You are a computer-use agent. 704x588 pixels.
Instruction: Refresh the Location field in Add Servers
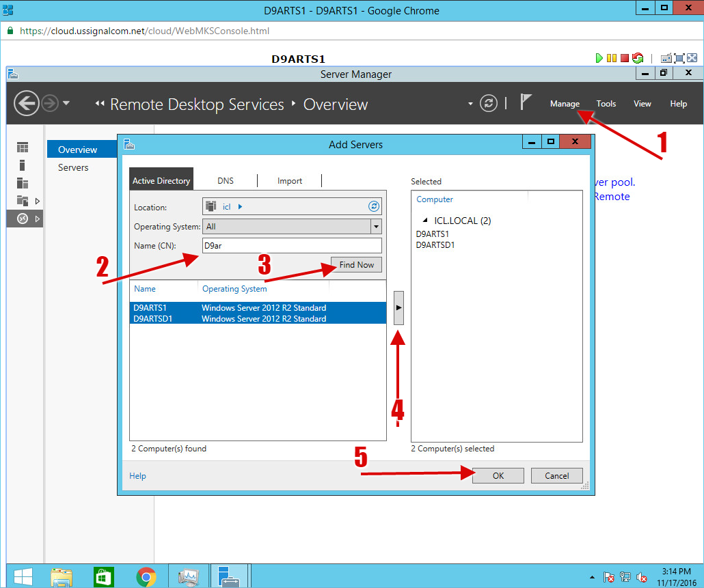pyautogui.click(x=374, y=206)
